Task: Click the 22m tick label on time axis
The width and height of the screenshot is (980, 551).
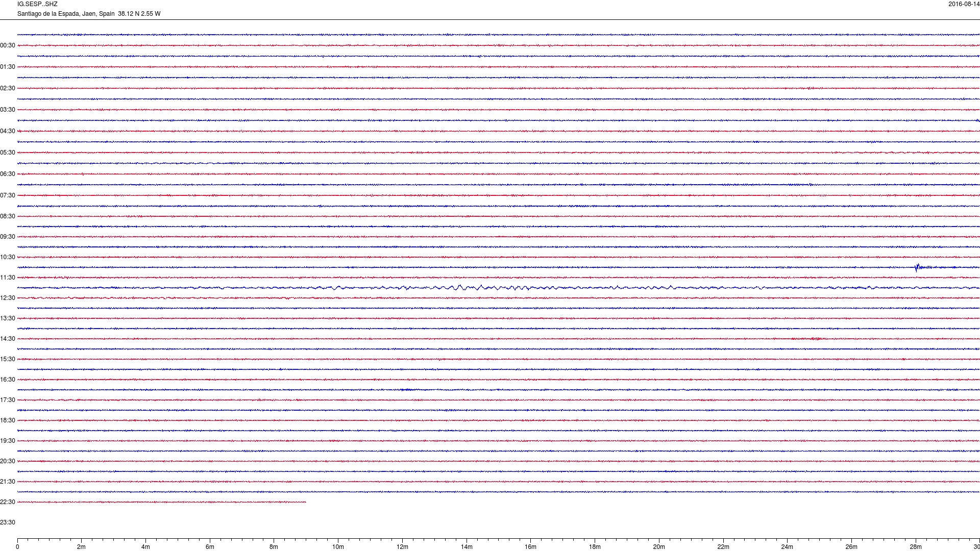Action: tap(723, 547)
